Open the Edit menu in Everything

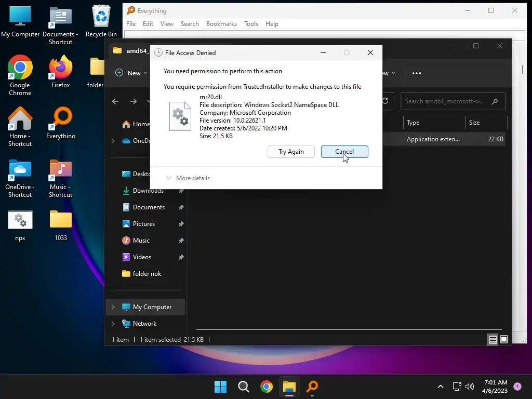(x=148, y=24)
